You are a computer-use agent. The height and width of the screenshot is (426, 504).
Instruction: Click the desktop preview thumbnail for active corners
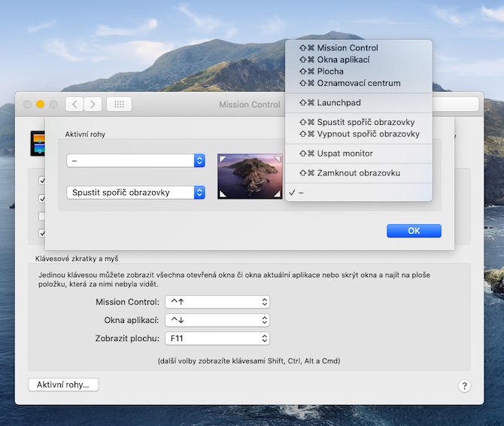250,176
